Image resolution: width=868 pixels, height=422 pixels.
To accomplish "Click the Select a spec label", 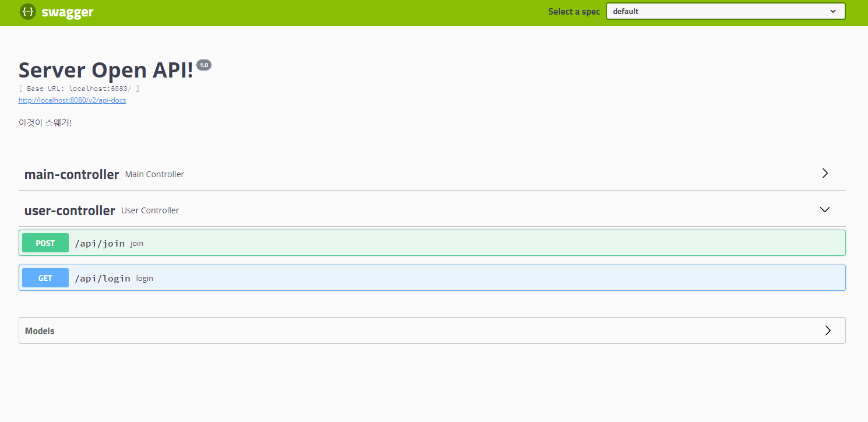I will pos(574,11).
